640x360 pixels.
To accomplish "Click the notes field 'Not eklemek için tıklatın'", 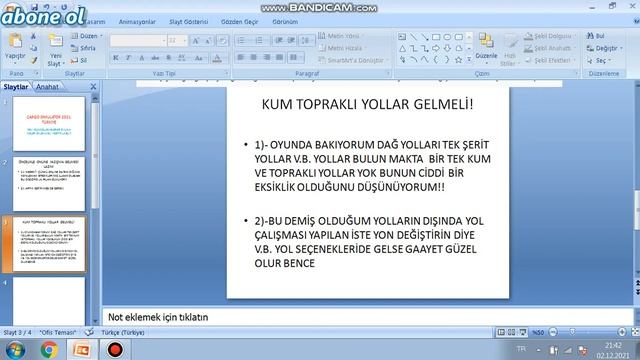I will 367,317.
